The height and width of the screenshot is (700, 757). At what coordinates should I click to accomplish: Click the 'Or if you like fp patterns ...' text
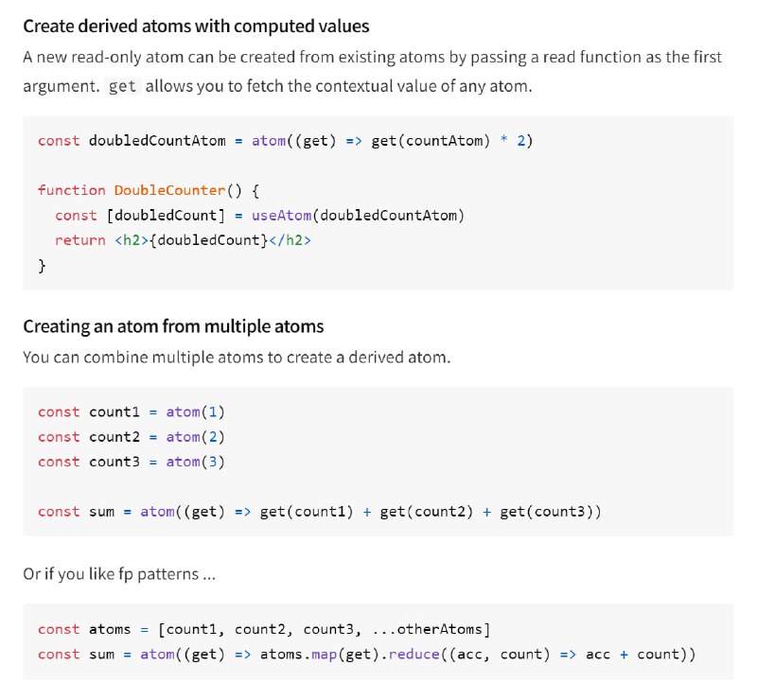coord(119,574)
